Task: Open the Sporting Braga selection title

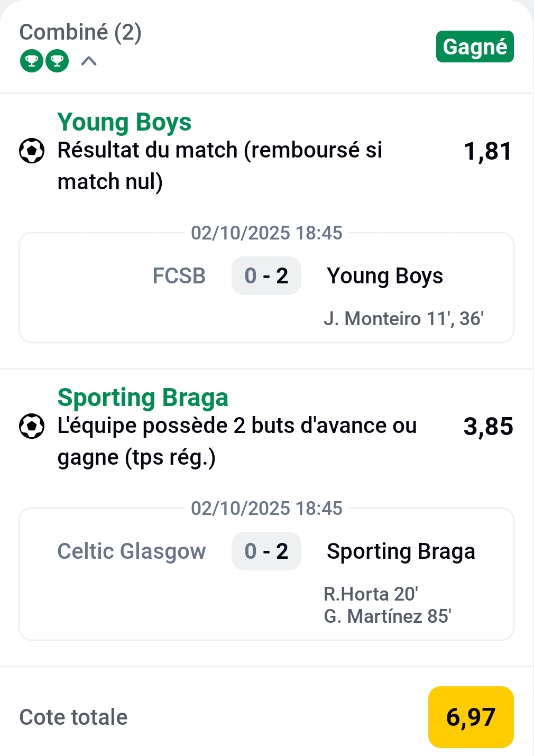Action: point(143,398)
